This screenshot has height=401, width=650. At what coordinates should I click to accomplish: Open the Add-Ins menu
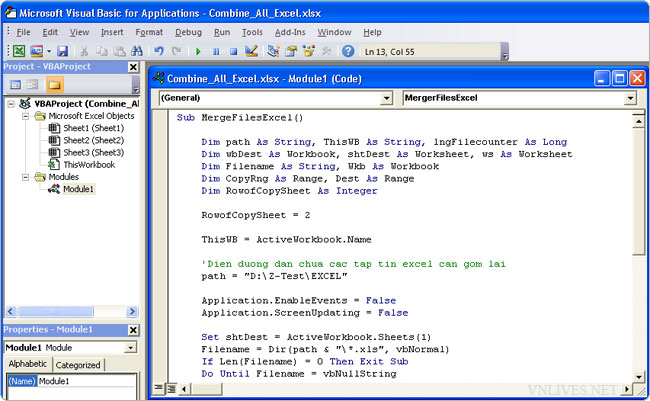pyautogui.click(x=290, y=32)
